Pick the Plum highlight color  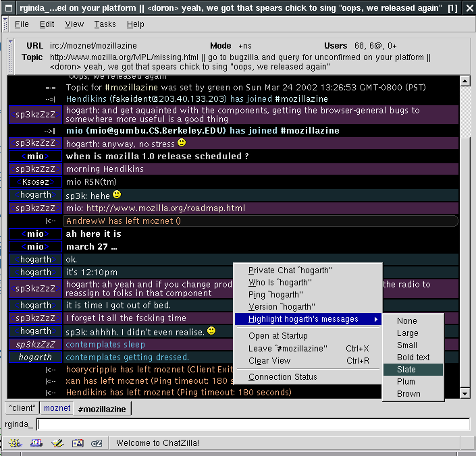pyautogui.click(x=413, y=381)
